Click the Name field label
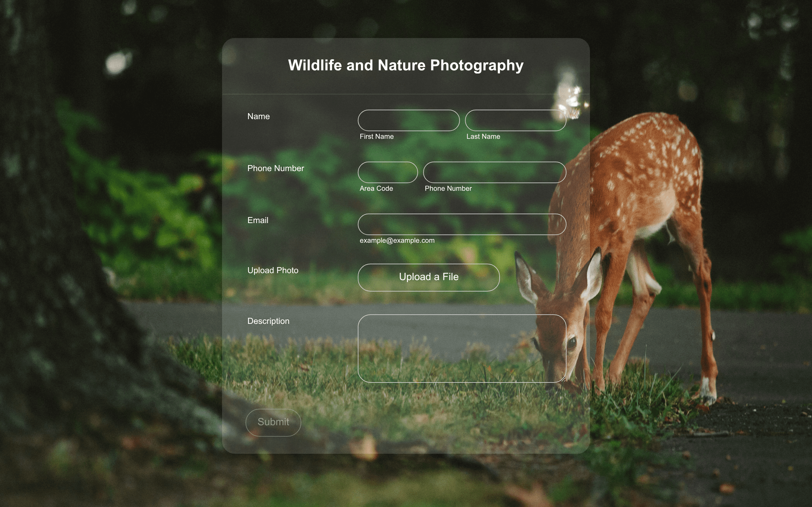The width and height of the screenshot is (812, 507). (259, 116)
